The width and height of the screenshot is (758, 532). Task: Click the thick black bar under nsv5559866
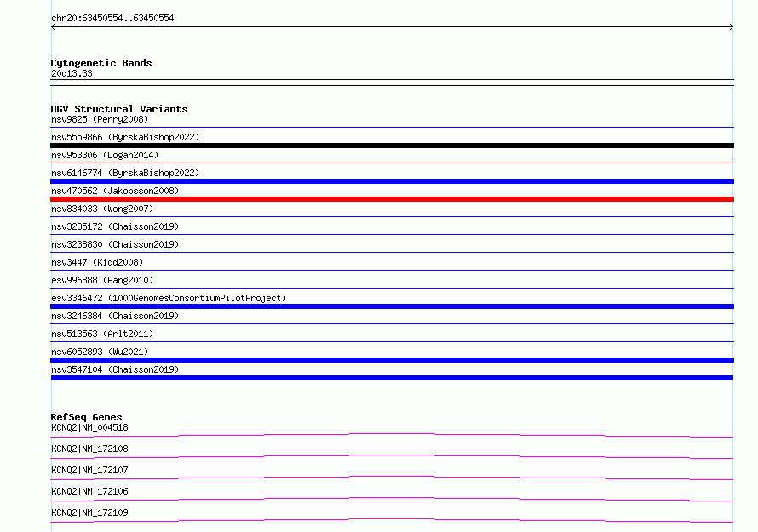[392, 146]
